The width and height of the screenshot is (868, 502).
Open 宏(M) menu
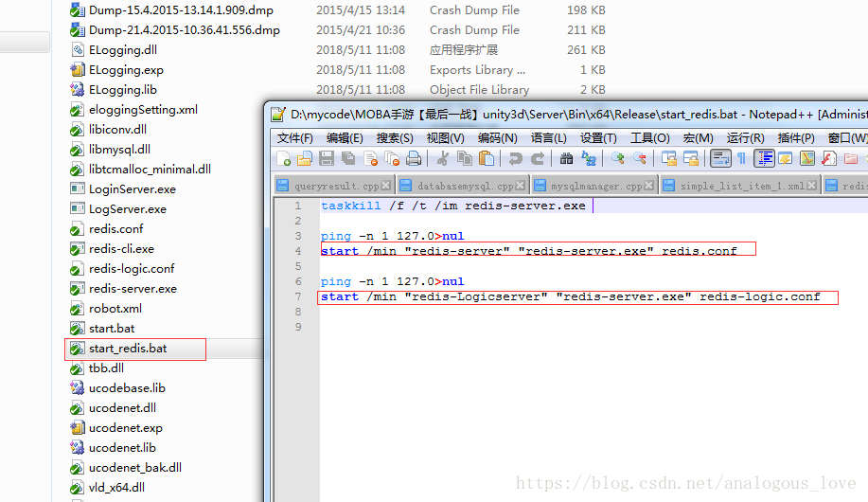[698, 138]
